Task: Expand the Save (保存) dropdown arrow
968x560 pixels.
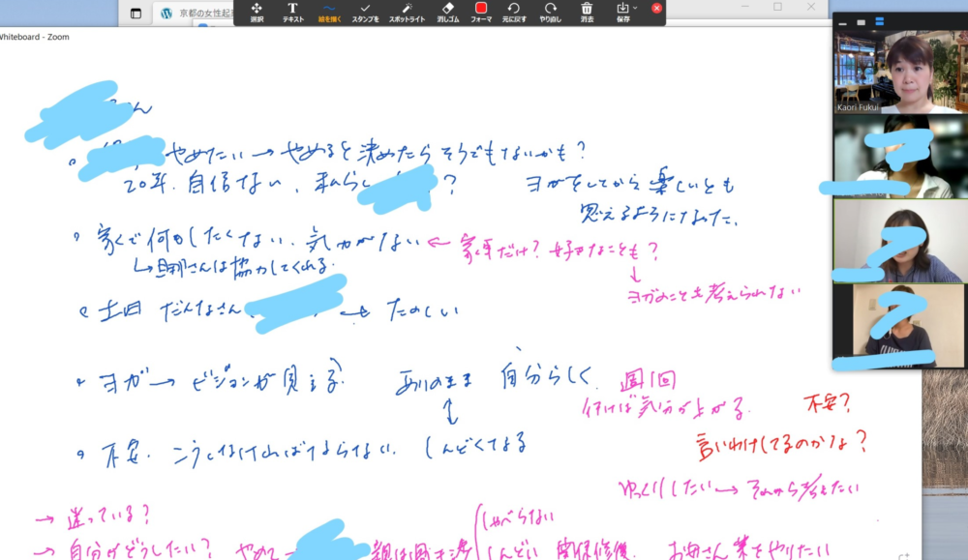Action: click(x=635, y=8)
